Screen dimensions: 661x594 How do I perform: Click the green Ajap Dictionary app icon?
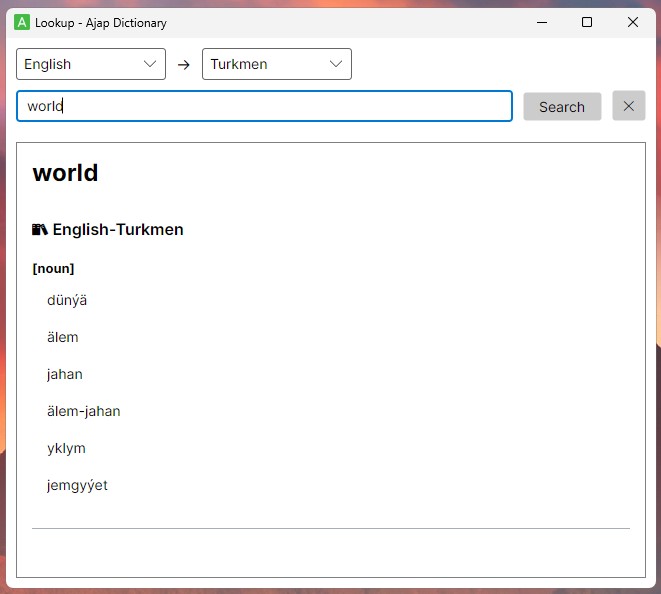(22, 22)
